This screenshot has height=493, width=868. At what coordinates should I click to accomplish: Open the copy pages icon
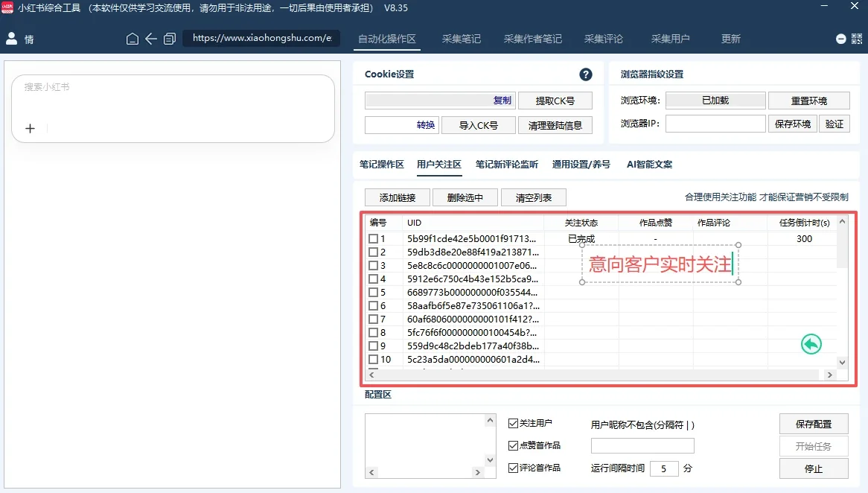click(x=170, y=39)
